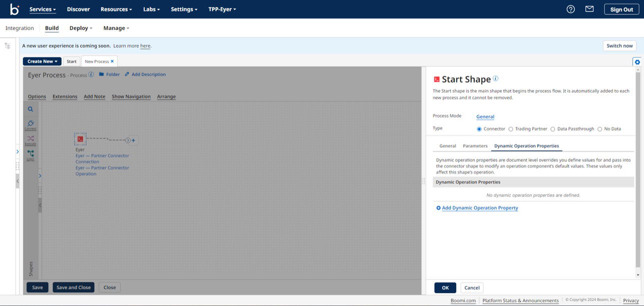Close the New Process tab
The height and width of the screenshot is (306, 644).
(112, 61)
